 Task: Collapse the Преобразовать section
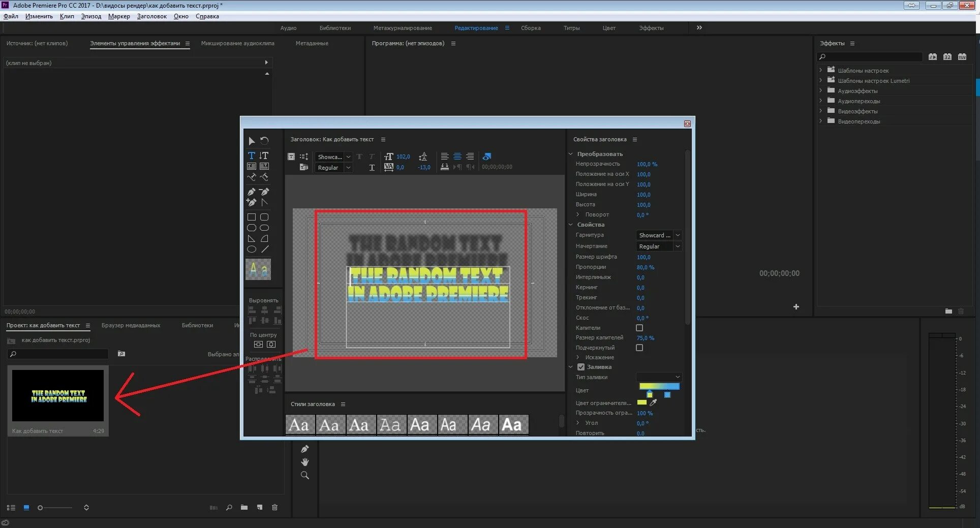[570, 154]
